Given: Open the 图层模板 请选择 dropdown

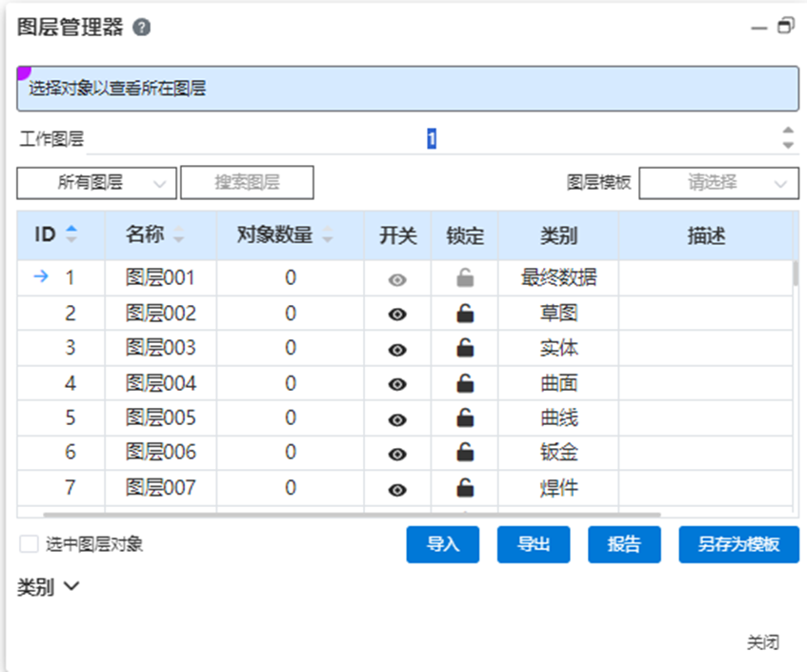Looking at the screenshot, I should [x=718, y=183].
